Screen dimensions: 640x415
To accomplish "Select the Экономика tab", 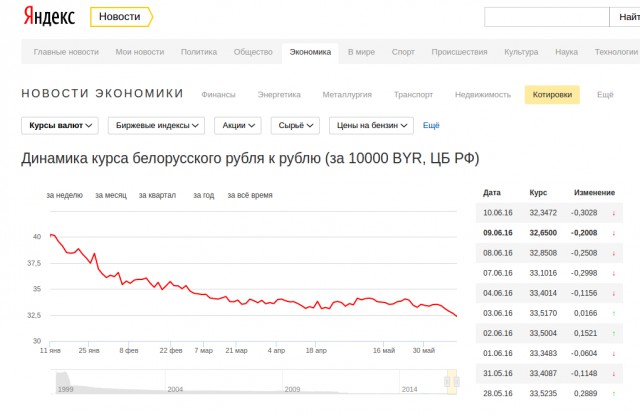I will click(310, 53).
